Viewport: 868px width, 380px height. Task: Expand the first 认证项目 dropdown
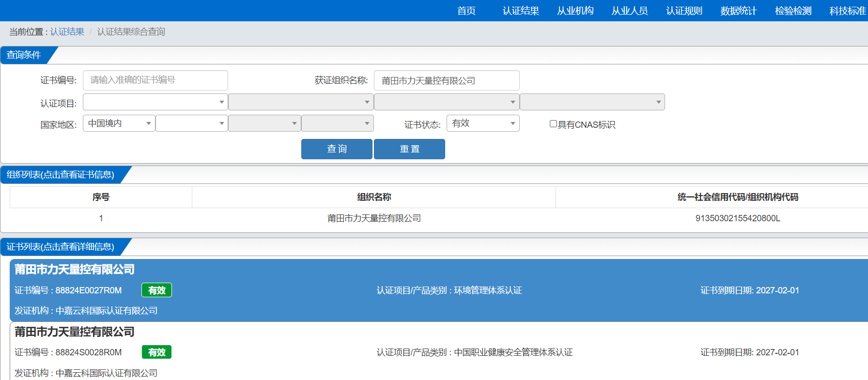(155, 102)
